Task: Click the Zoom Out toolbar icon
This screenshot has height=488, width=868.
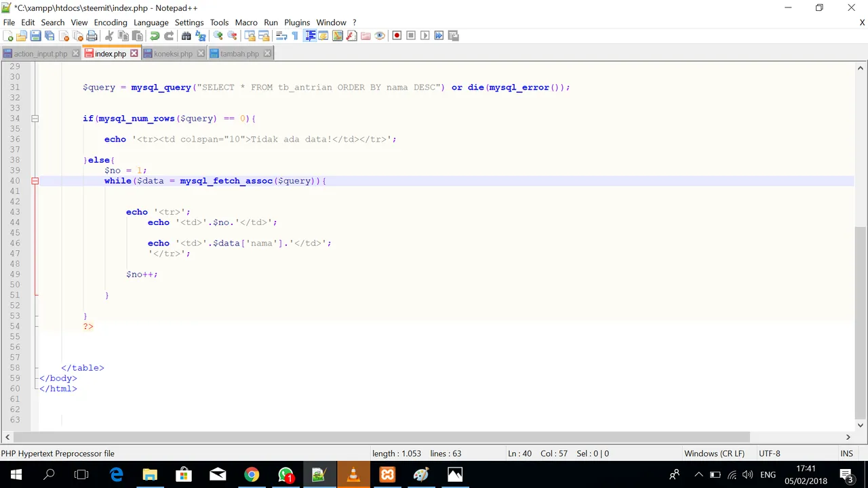Action: click(232, 35)
